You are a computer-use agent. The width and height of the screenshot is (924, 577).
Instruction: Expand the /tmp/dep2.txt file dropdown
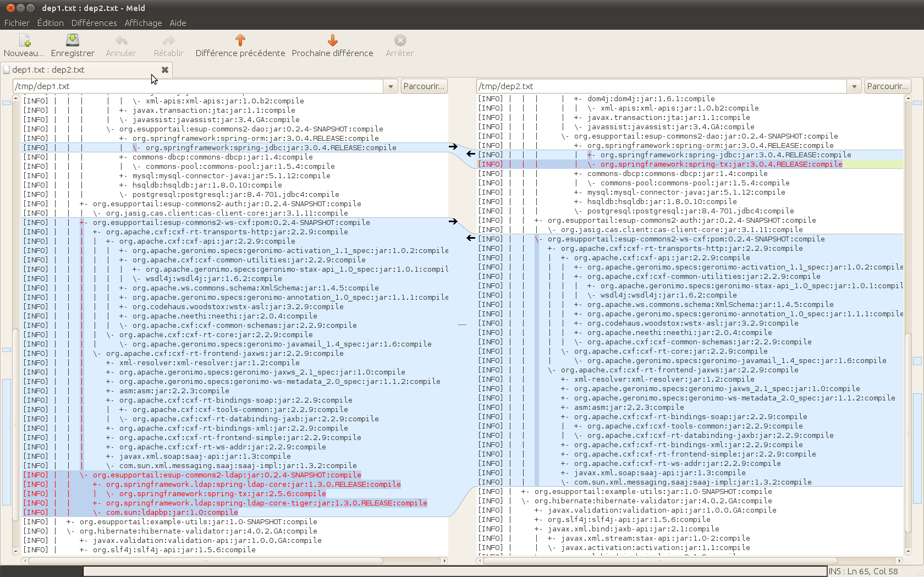(x=854, y=86)
